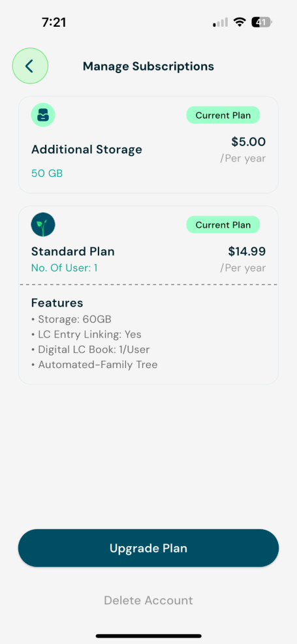Screen dimensions: 297x644
Task: Tap the cellular signal bars
Action: [x=220, y=23]
